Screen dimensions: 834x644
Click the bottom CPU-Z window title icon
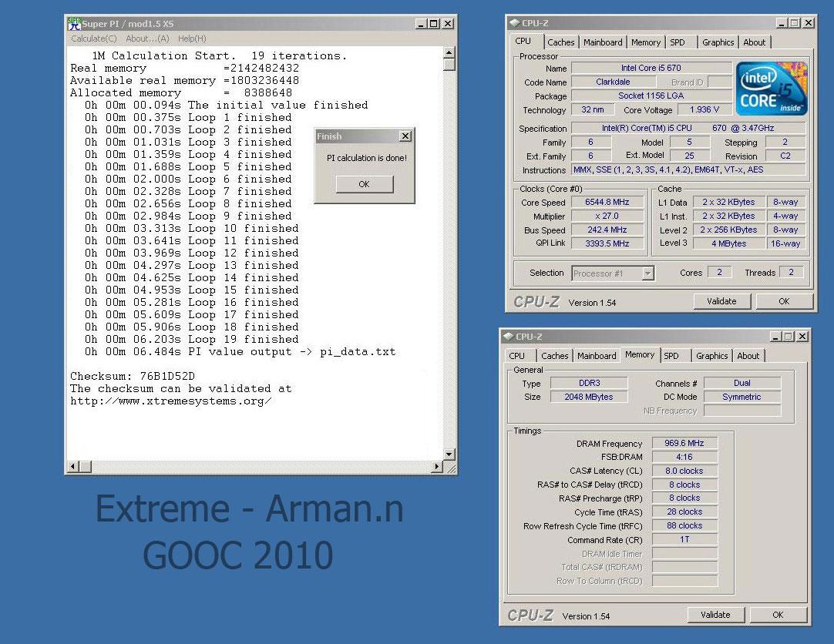(508, 337)
